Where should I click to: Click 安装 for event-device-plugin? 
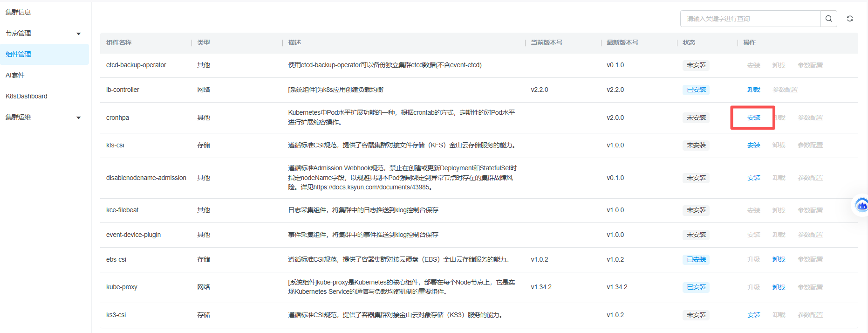coord(753,235)
